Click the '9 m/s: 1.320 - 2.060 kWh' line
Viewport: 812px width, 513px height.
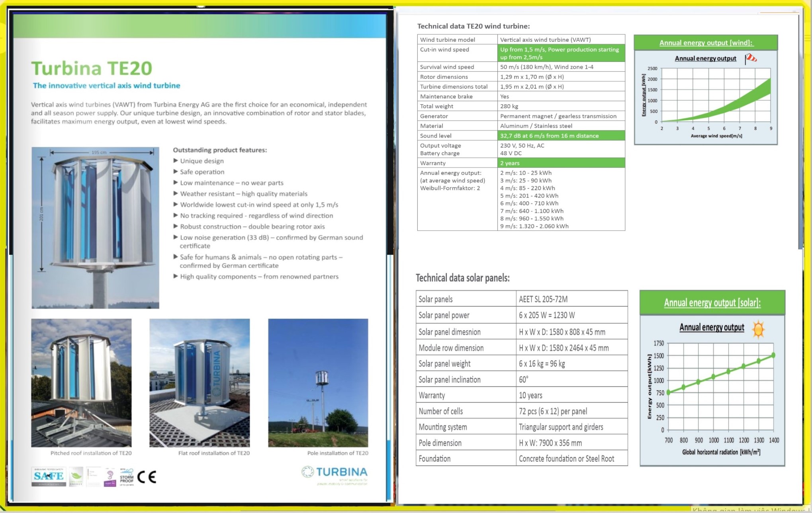pyautogui.click(x=534, y=226)
